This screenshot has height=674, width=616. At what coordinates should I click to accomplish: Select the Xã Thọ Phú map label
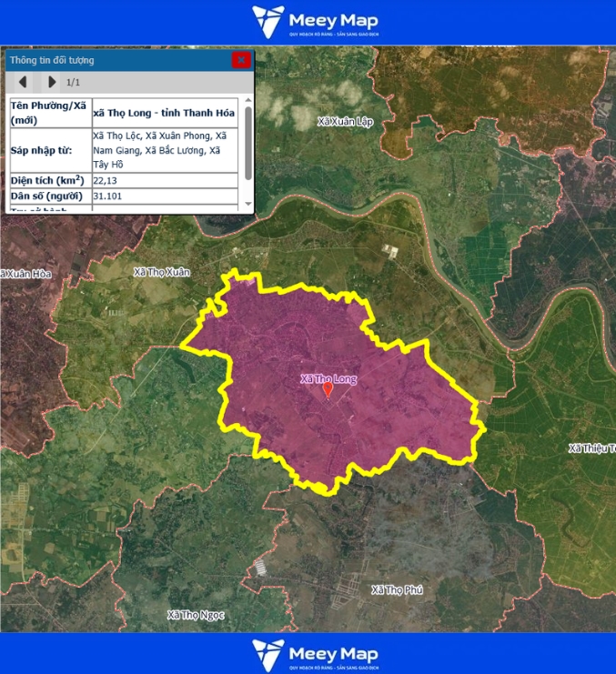click(x=398, y=590)
